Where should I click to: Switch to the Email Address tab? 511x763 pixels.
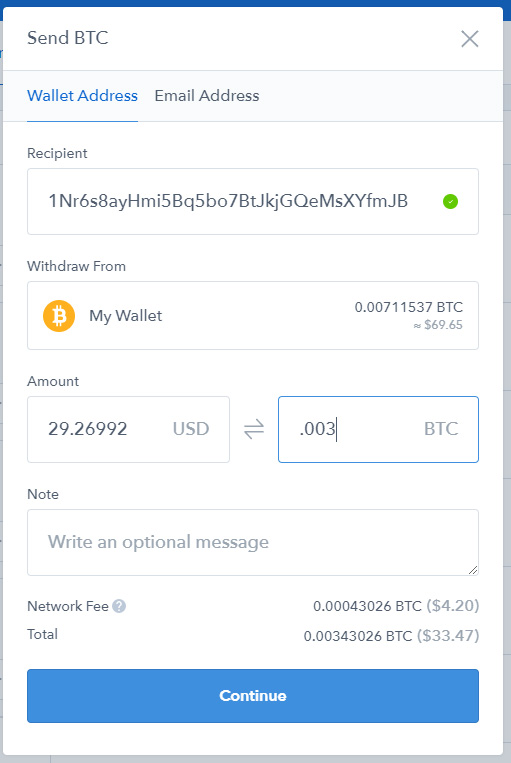tap(207, 96)
